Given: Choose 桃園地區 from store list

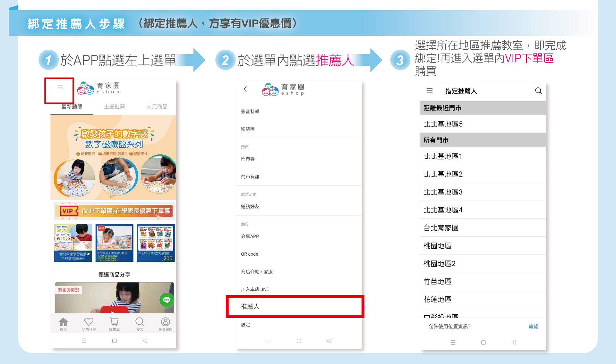Looking at the screenshot, I should click(x=483, y=246).
